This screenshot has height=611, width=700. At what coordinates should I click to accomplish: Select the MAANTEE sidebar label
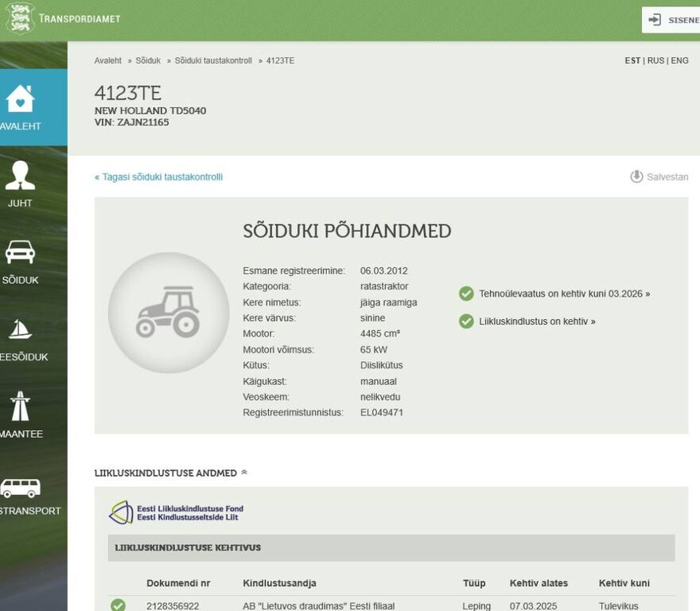coord(21,434)
